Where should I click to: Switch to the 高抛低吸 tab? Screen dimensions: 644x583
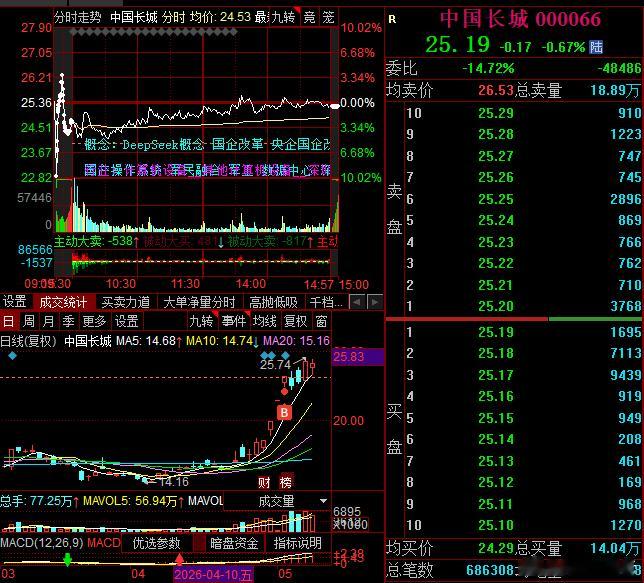point(273,302)
